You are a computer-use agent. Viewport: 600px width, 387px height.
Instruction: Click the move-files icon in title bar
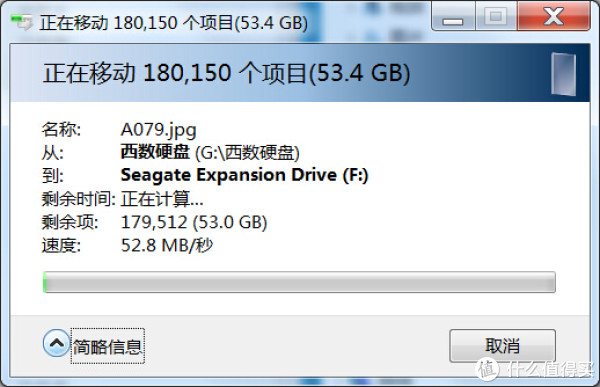pyautogui.click(x=22, y=22)
